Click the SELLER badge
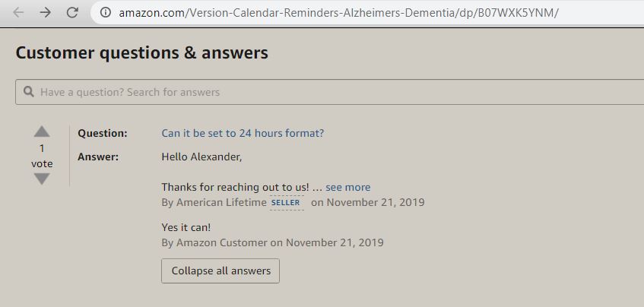644x307 pixels. click(x=286, y=203)
